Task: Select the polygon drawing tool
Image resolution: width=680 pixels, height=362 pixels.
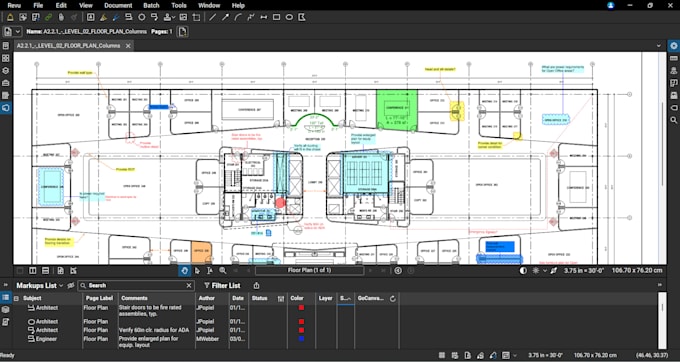Action: 302,17
